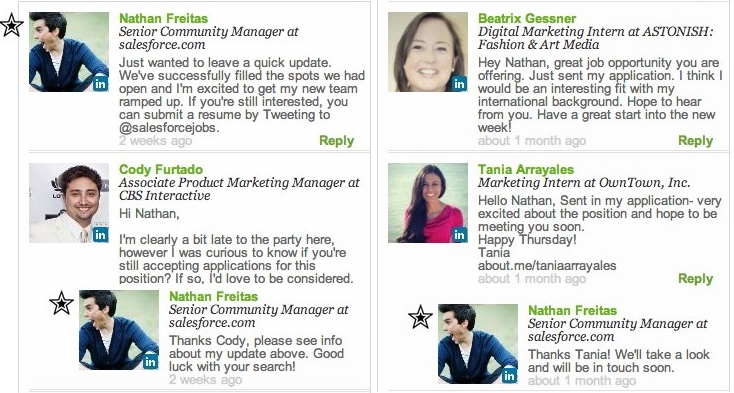Open Tania Arrayales' profile name link
Image resolution: width=734 pixels, height=393 pixels.
click(526, 169)
